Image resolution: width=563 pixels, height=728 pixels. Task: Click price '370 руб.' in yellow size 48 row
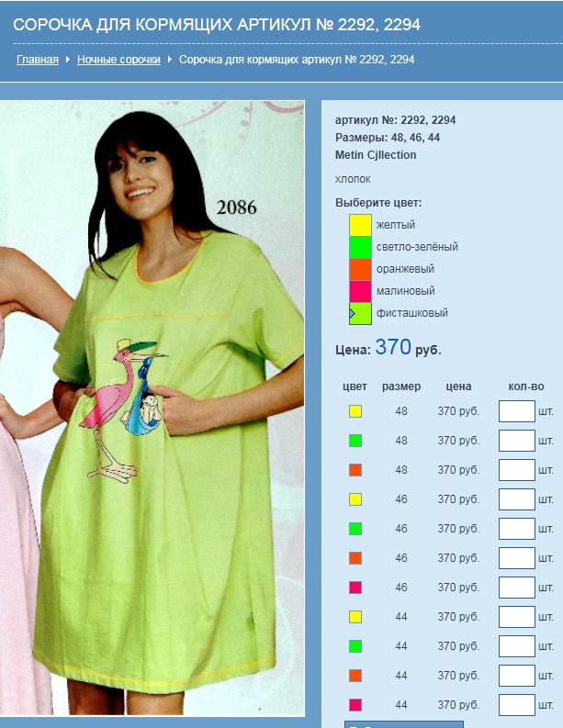tap(458, 411)
